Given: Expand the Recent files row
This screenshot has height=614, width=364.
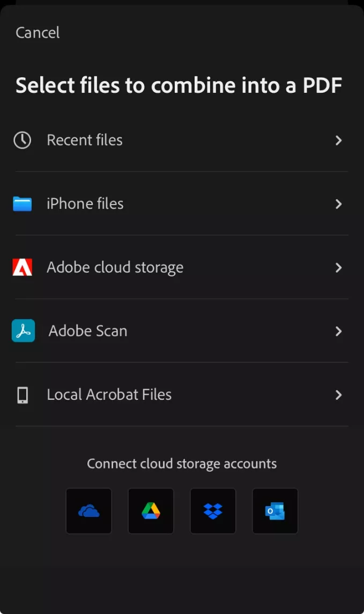Looking at the screenshot, I should click(338, 140).
